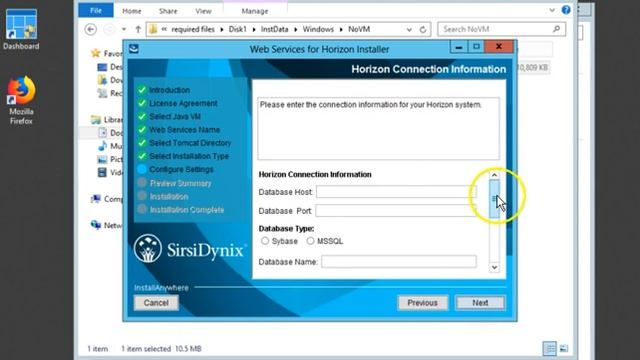
Task: Collapse the Explorer ribbon chevron
Action: coord(552,10)
